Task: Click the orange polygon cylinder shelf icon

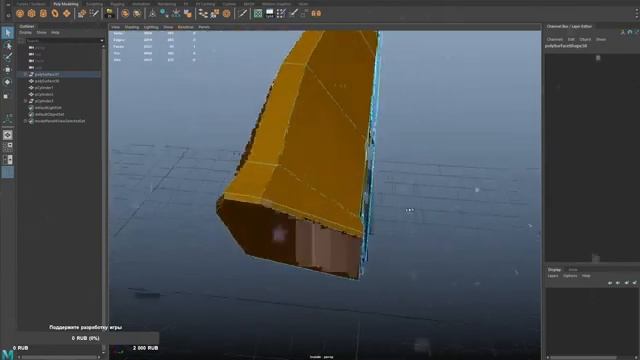Action: [43, 13]
